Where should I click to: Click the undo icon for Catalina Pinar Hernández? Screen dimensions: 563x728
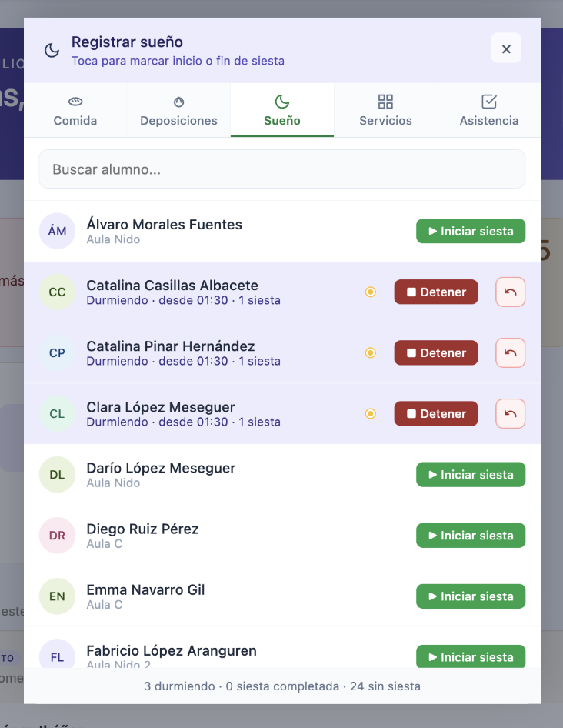(510, 353)
